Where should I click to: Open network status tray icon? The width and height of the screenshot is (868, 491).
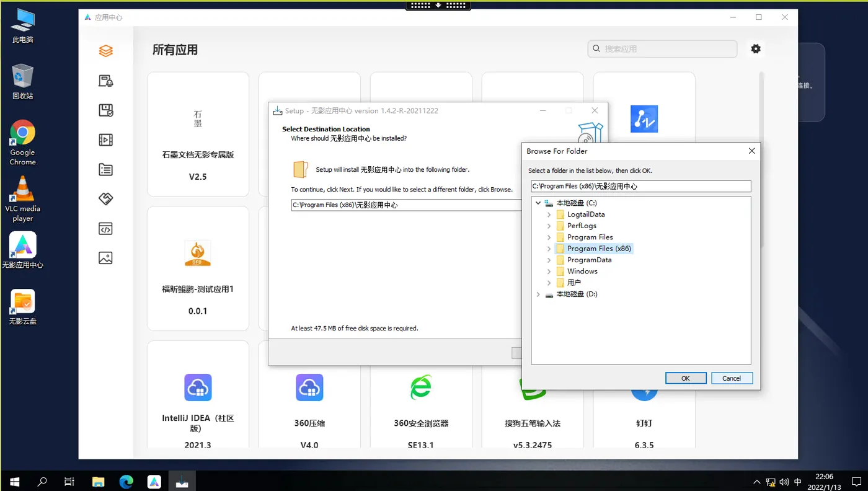pyautogui.click(x=771, y=482)
